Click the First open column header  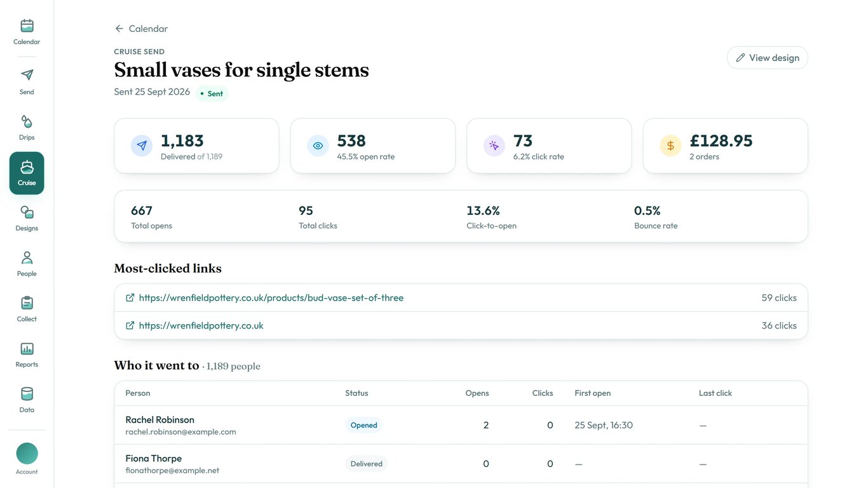[593, 393]
